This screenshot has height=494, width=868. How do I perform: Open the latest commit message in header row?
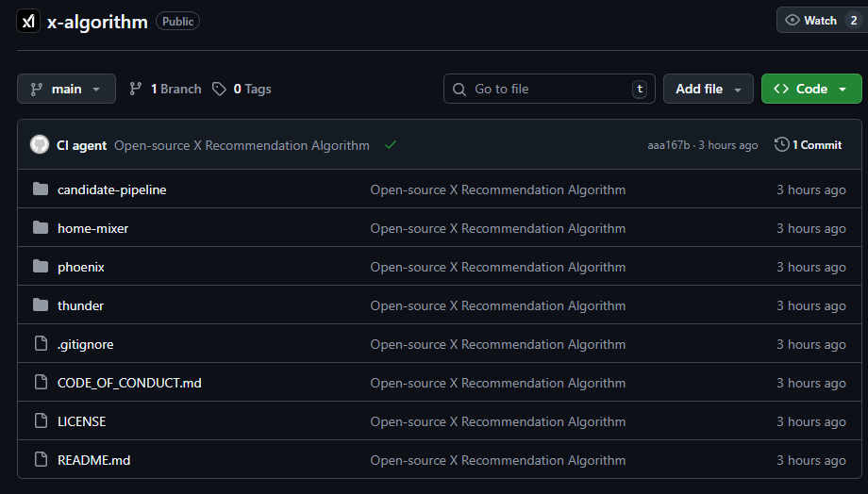(x=242, y=145)
